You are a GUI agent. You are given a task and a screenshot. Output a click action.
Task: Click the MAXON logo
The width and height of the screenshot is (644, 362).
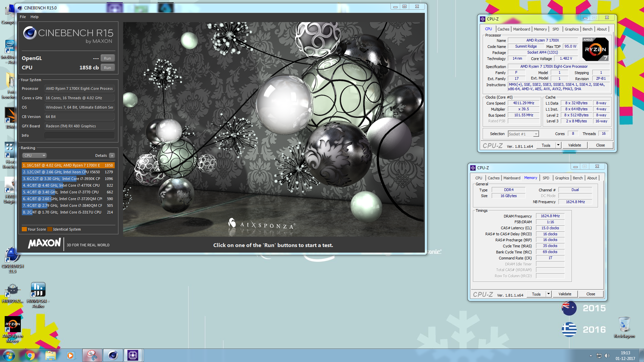coord(45,243)
